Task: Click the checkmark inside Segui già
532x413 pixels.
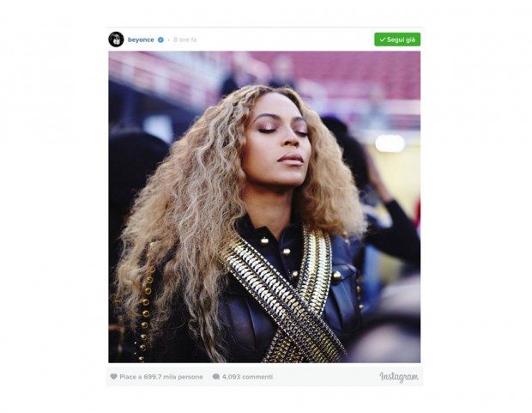Action: click(383, 39)
